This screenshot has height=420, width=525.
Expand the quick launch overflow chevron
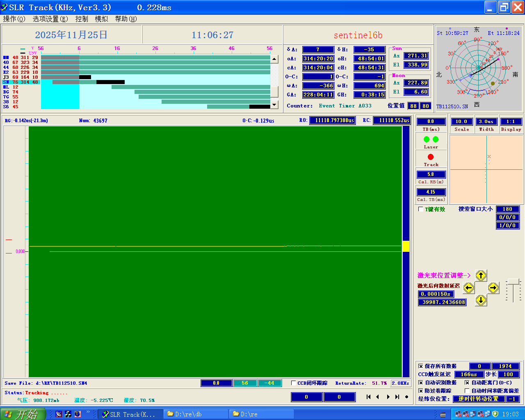pos(88,412)
